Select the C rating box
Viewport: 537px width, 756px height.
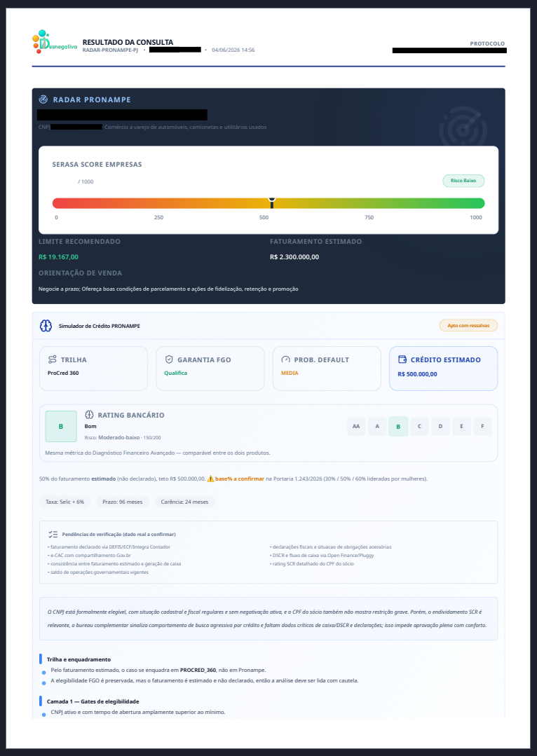419,426
